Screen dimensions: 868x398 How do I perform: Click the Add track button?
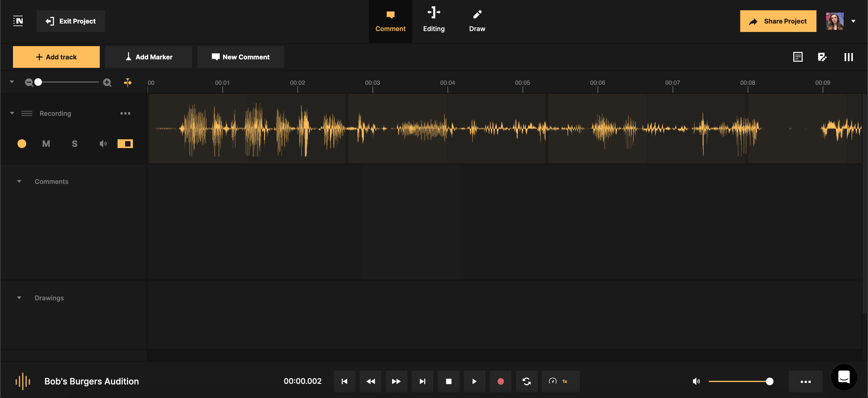coord(56,57)
